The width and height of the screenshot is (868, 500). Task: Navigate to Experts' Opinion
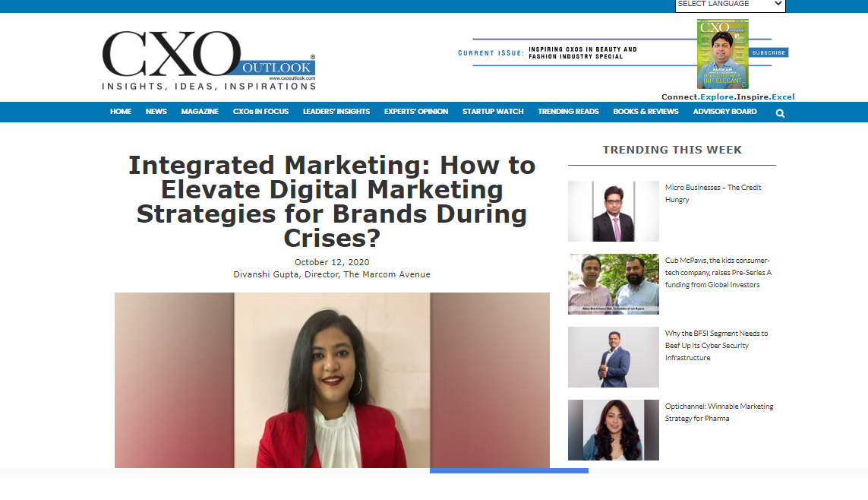(x=416, y=112)
